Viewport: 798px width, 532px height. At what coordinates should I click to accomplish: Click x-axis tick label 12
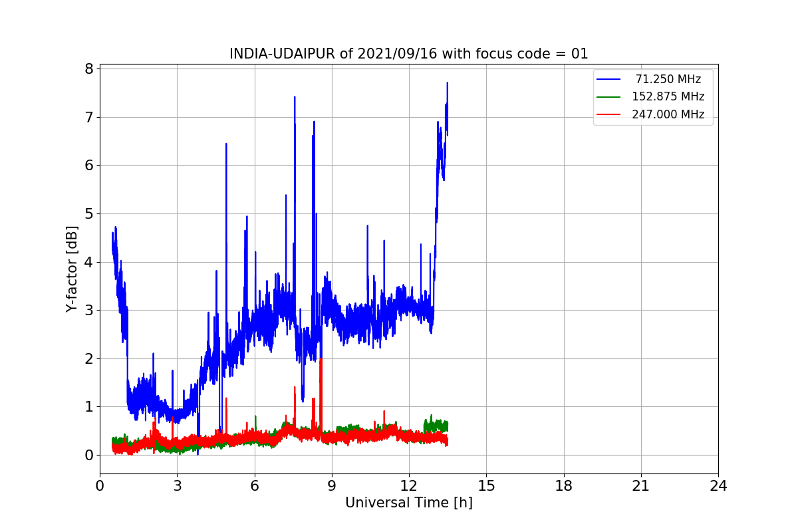(409, 486)
